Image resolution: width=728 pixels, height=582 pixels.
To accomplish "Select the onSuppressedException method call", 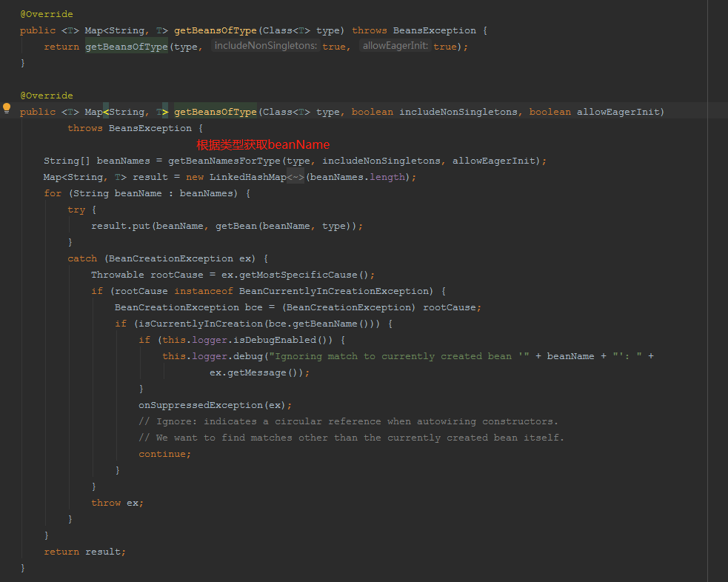I will pos(198,404).
